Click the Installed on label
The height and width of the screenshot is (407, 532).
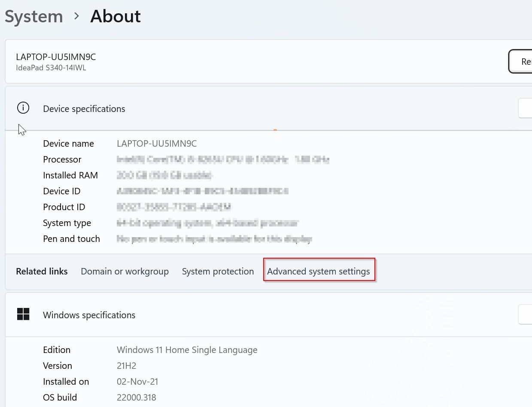pos(66,382)
